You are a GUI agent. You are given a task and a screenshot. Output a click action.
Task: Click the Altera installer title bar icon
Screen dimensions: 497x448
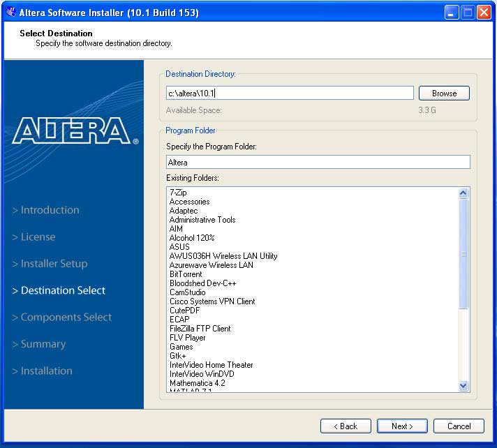(10, 13)
